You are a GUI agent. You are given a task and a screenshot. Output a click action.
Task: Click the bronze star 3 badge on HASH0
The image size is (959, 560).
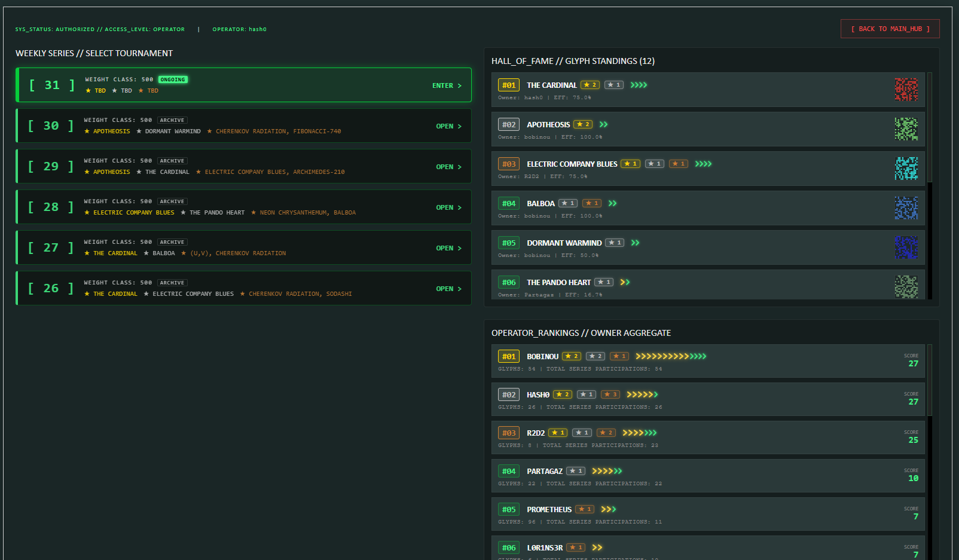[x=610, y=394]
